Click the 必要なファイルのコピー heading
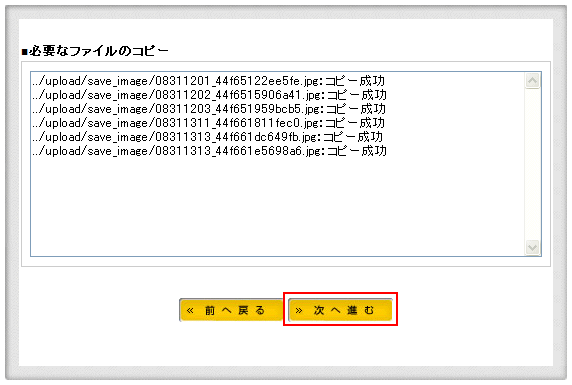The height and width of the screenshot is (385, 572). tap(95, 51)
